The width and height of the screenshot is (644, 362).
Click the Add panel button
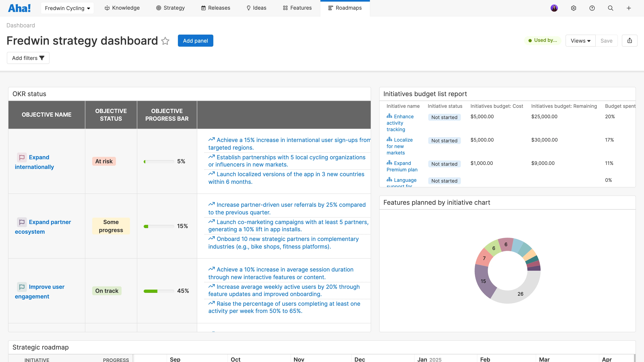coord(195,41)
